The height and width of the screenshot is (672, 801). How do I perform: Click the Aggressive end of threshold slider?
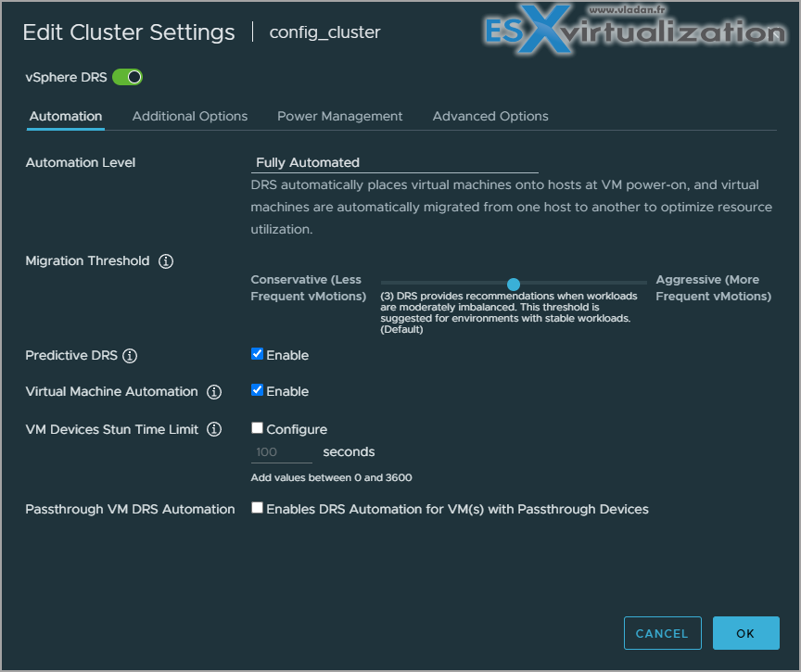(x=644, y=283)
